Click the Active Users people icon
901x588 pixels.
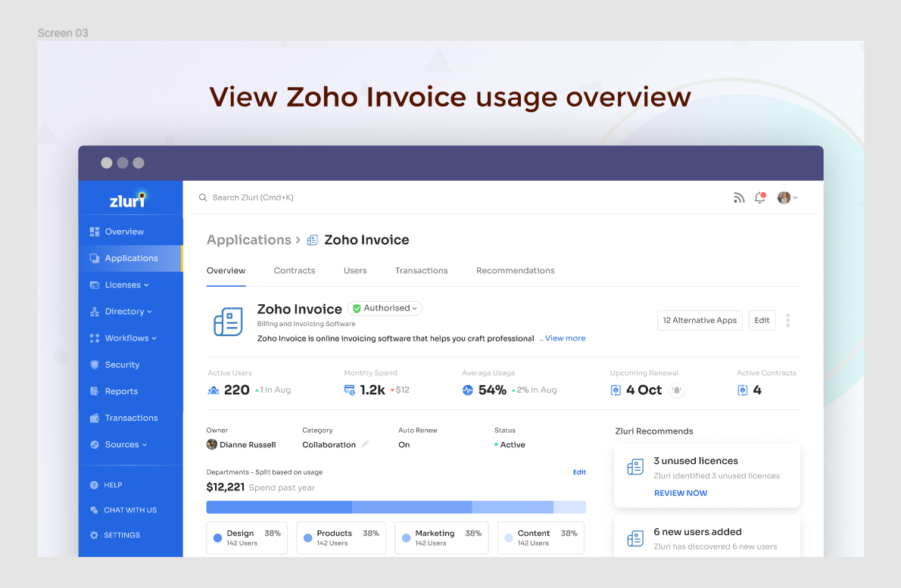[x=214, y=390]
